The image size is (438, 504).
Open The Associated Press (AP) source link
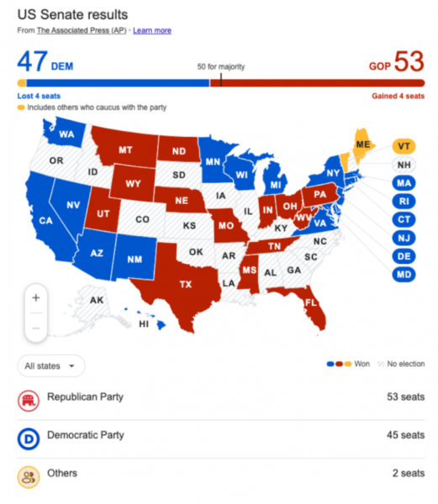pos(82,30)
